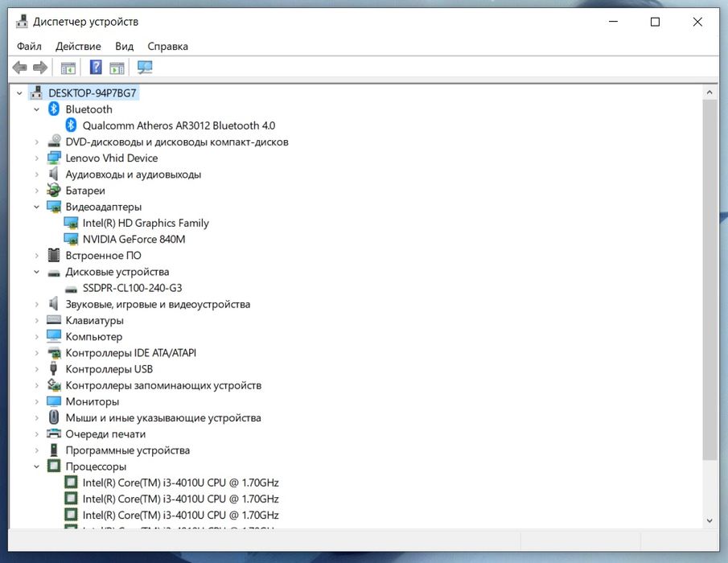Collapse the Дисковые устройства category

37,272
